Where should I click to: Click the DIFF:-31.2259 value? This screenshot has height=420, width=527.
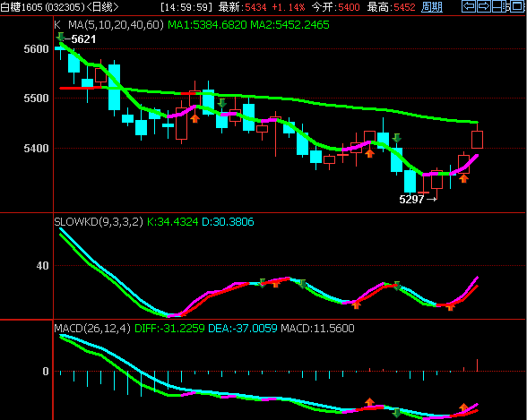coord(169,329)
